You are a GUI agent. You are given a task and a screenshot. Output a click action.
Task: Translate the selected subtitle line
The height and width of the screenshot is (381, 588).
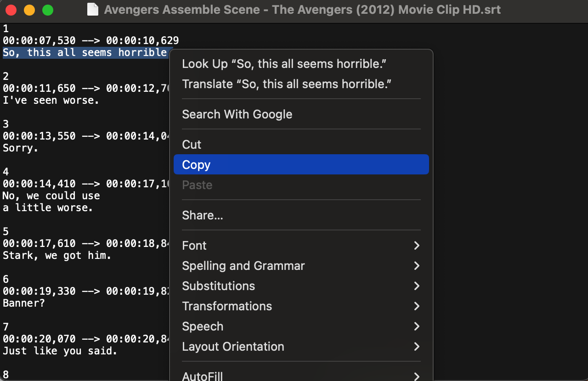pos(286,84)
